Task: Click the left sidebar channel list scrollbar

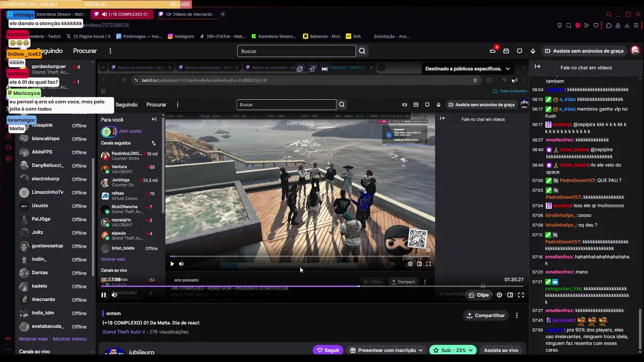Action: click(x=94, y=216)
